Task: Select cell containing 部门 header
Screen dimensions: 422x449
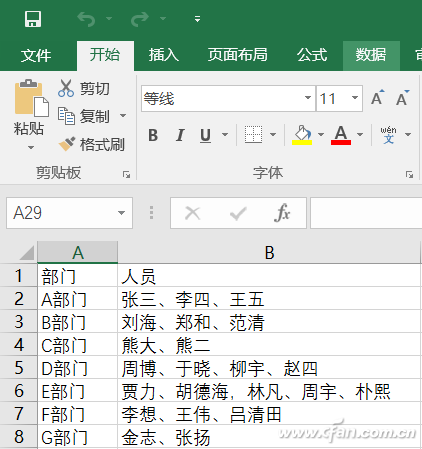Action: [78, 276]
